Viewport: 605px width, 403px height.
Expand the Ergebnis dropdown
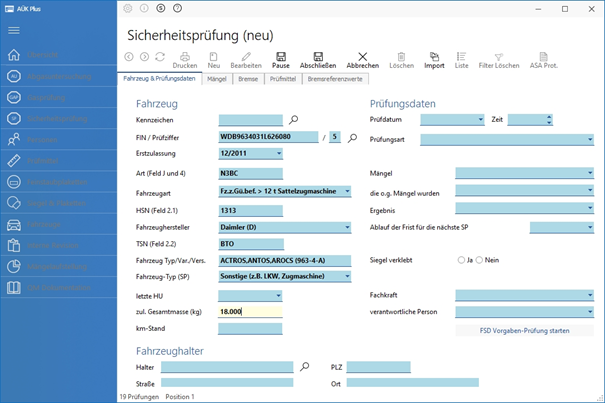[590, 209]
